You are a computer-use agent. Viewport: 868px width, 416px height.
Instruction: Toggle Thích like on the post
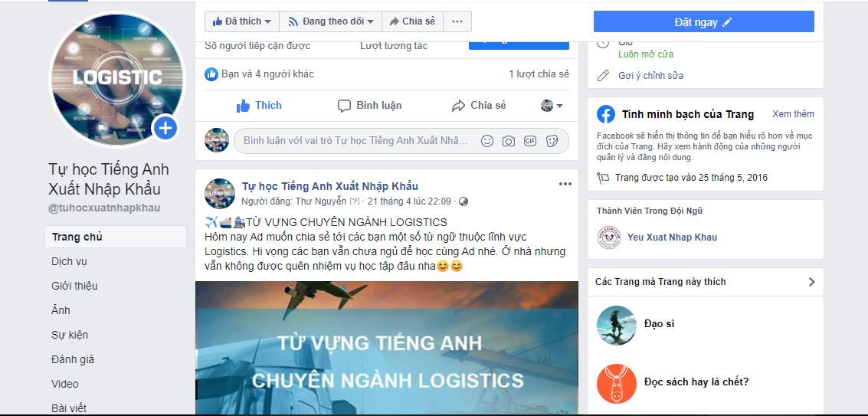click(259, 105)
